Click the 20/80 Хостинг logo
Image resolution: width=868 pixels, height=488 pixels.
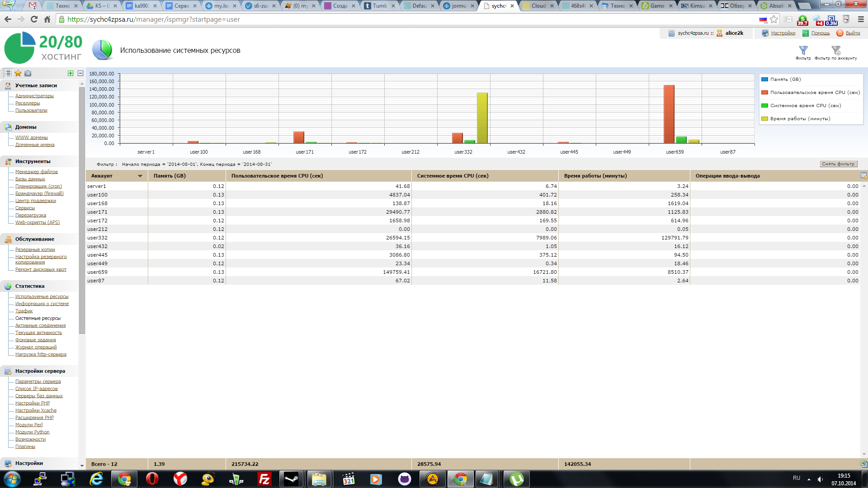tap(43, 48)
